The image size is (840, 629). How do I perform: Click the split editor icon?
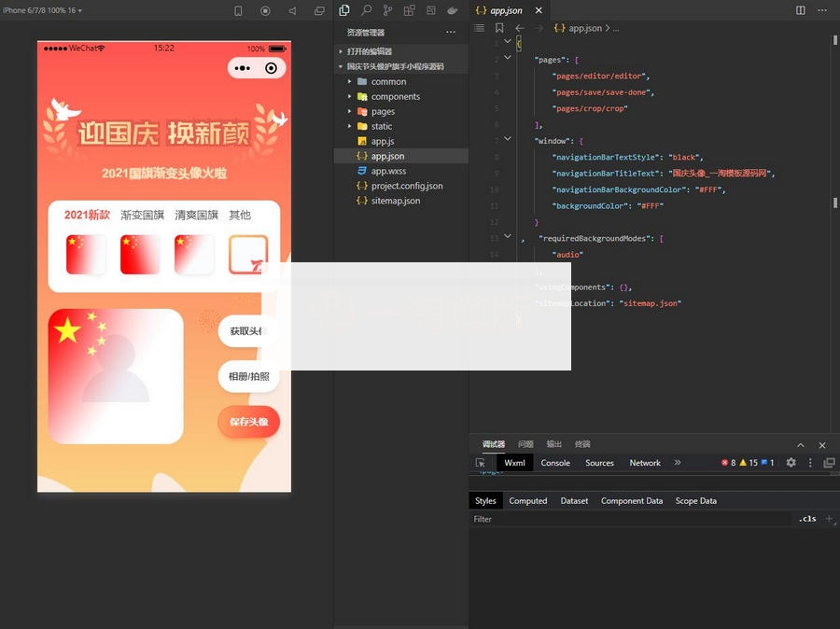pos(800,10)
